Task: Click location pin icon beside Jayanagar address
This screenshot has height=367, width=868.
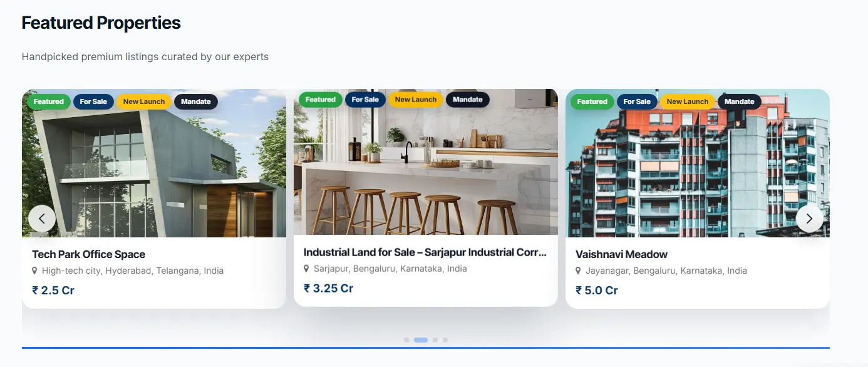Action: [x=578, y=271]
